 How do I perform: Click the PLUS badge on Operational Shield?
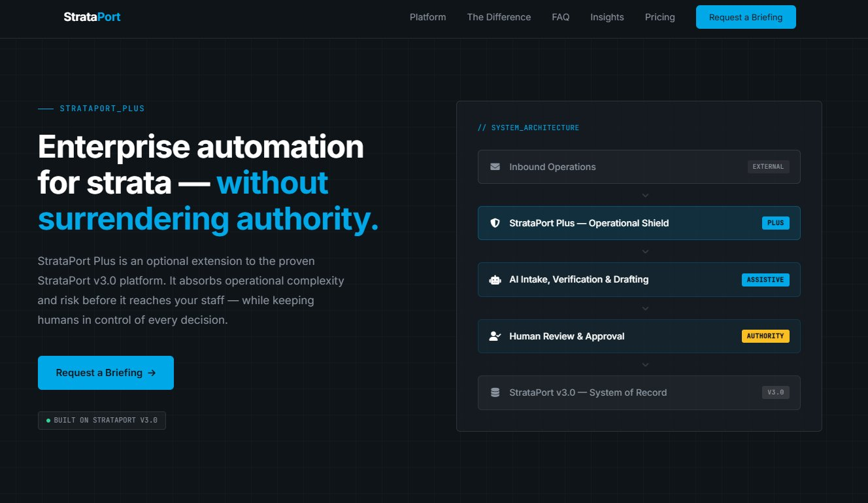775,223
